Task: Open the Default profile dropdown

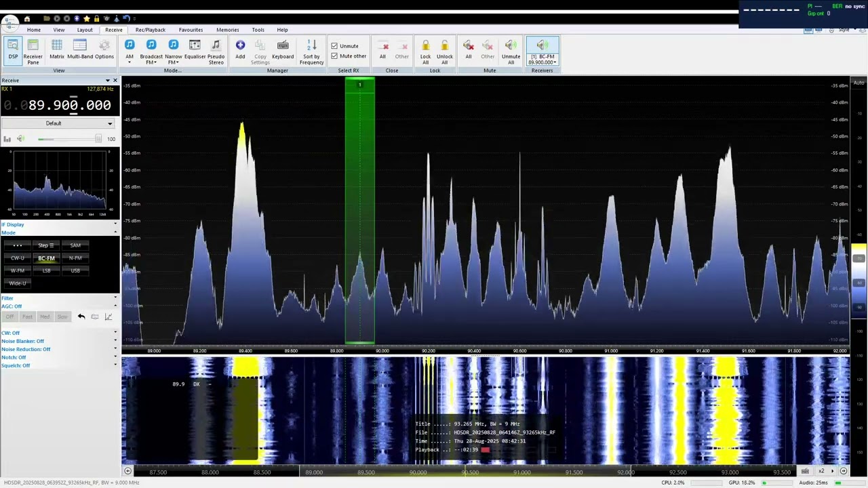Action: (60, 123)
